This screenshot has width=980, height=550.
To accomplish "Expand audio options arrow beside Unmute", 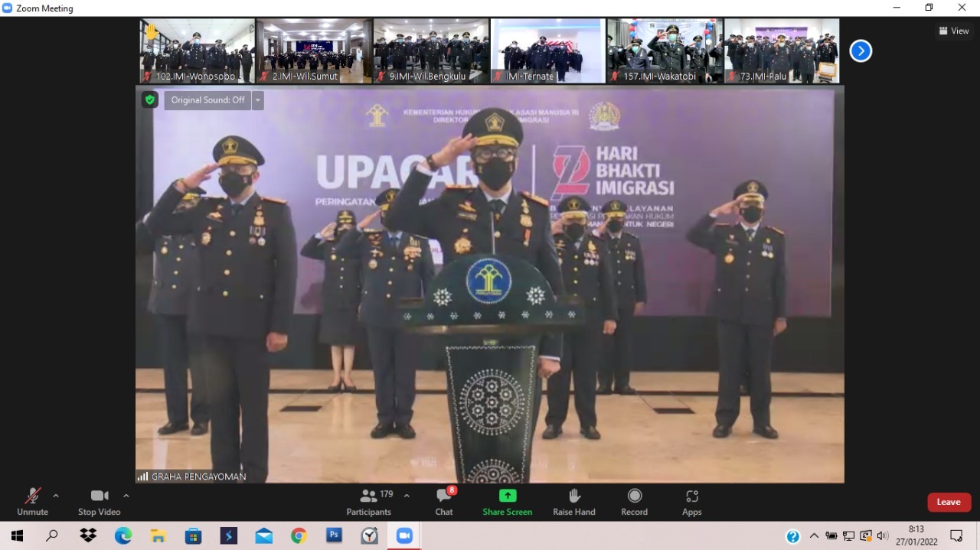I will click(56, 496).
